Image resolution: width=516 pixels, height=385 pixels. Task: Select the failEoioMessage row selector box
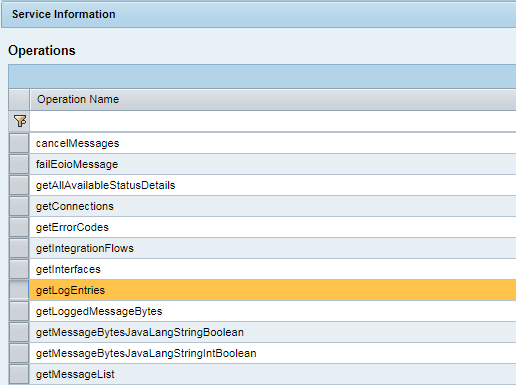click(x=19, y=164)
